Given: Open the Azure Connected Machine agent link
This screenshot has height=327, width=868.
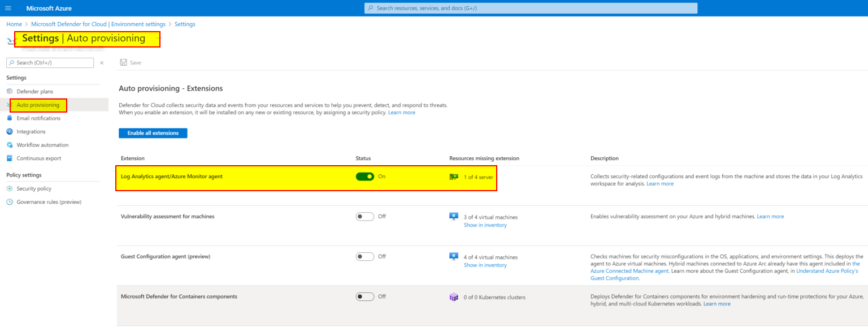Looking at the screenshot, I should click(630, 271).
